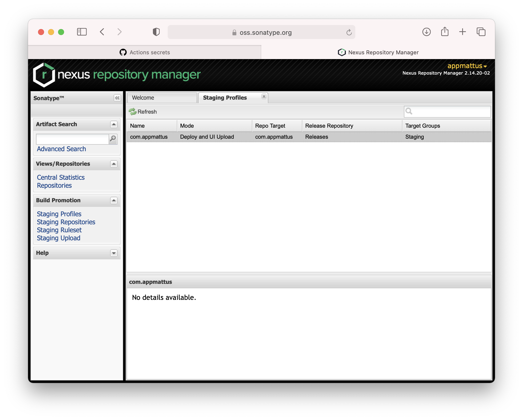
Task: Collapse the Artifact Search panel
Action: (x=114, y=124)
